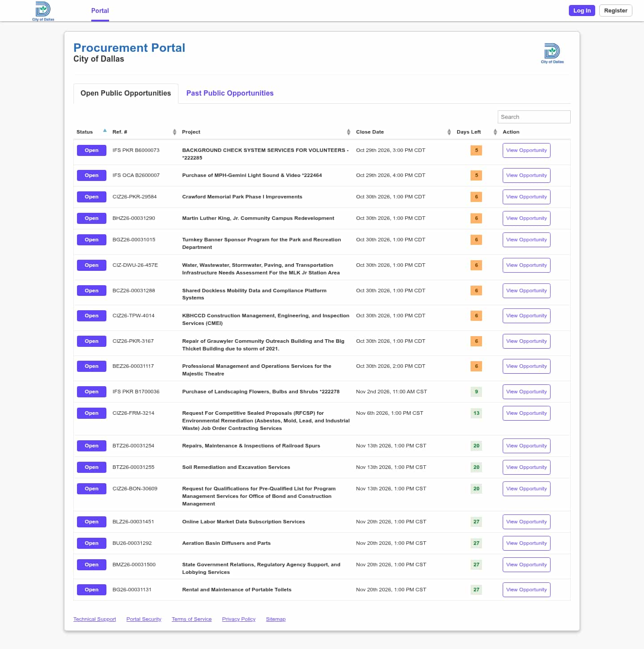Open the Privacy Policy link

coord(238,619)
